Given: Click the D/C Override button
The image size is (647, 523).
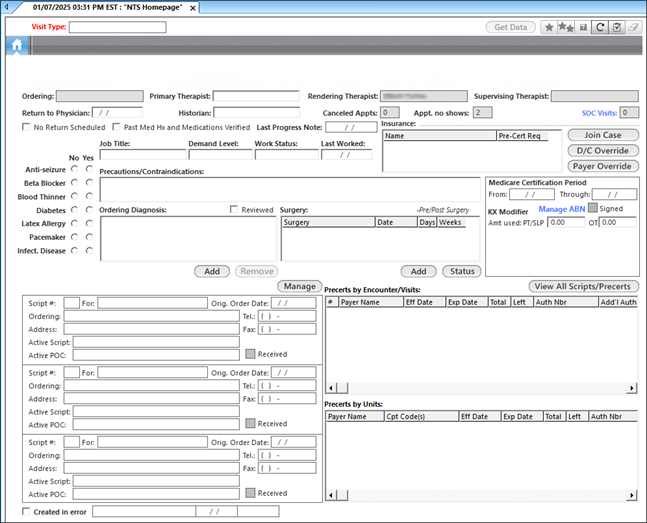Looking at the screenshot, I should pyautogui.click(x=603, y=151).
